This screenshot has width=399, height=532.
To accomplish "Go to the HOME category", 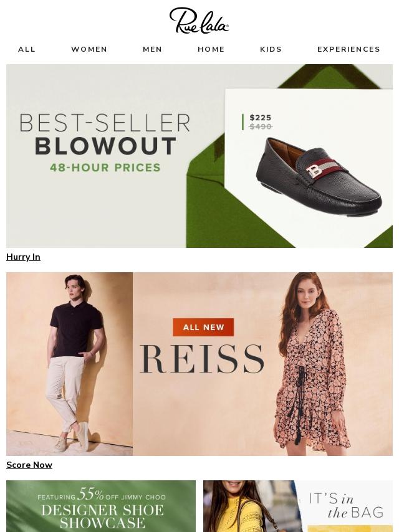I will pyautogui.click(x=211, y=49).
